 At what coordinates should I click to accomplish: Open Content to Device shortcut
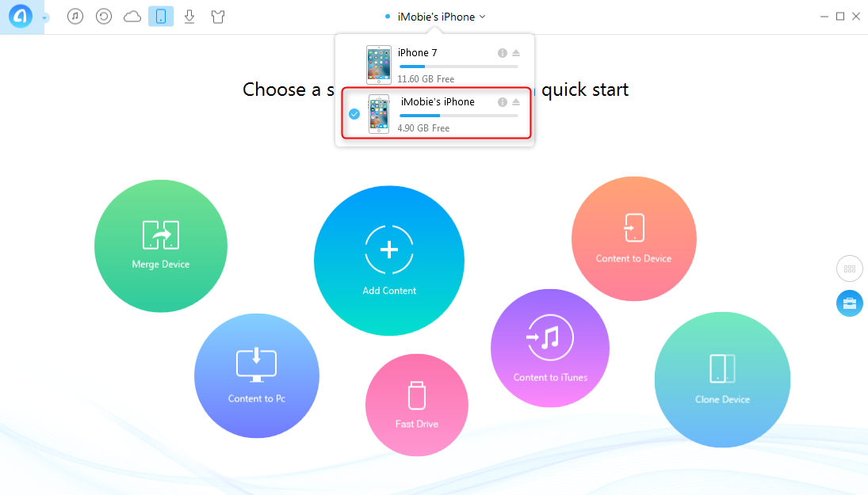point(634,239)
